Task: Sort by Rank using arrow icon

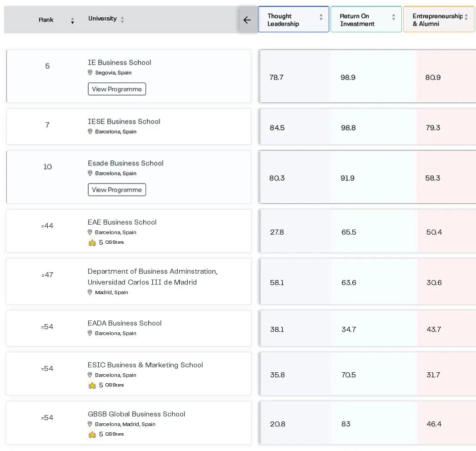Action: click(x=72, y=20)
